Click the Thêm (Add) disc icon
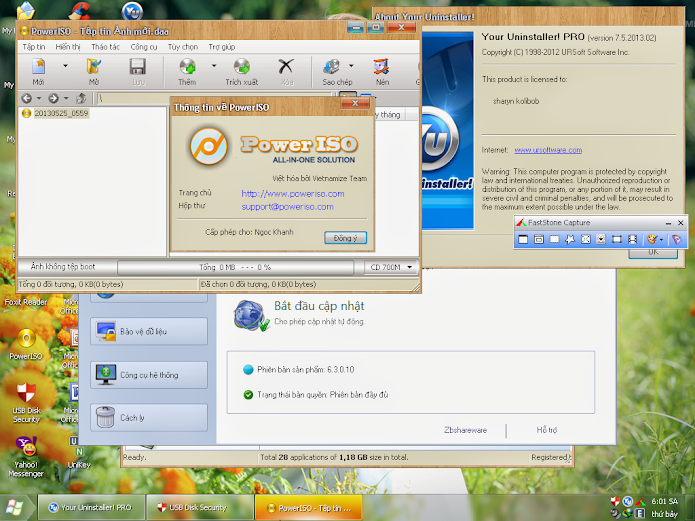Viewport: 695px width, 521px height. [x=187, y=67]
